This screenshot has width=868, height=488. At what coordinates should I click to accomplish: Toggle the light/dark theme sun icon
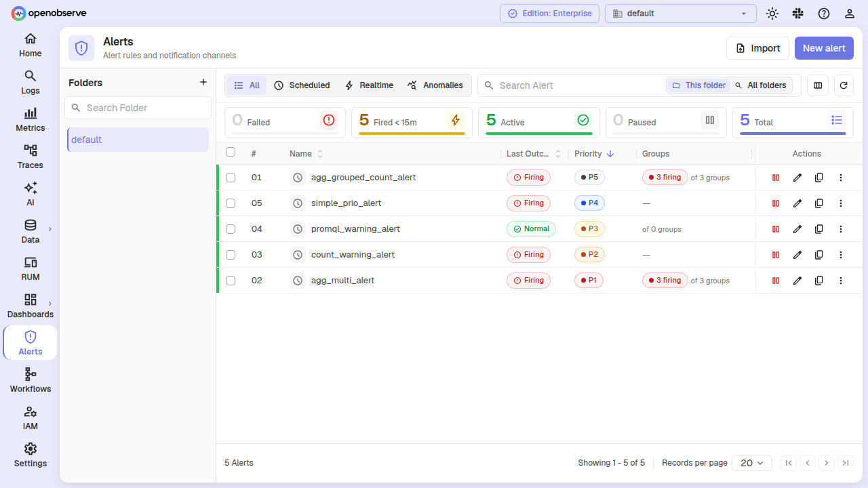tap(772, 14)
